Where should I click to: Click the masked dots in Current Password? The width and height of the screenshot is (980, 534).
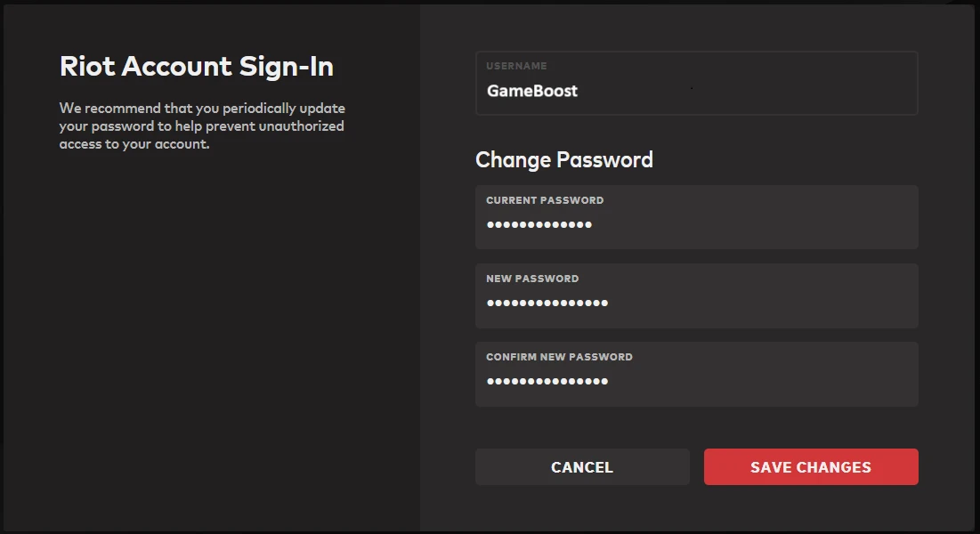click(x=539, y=225)
